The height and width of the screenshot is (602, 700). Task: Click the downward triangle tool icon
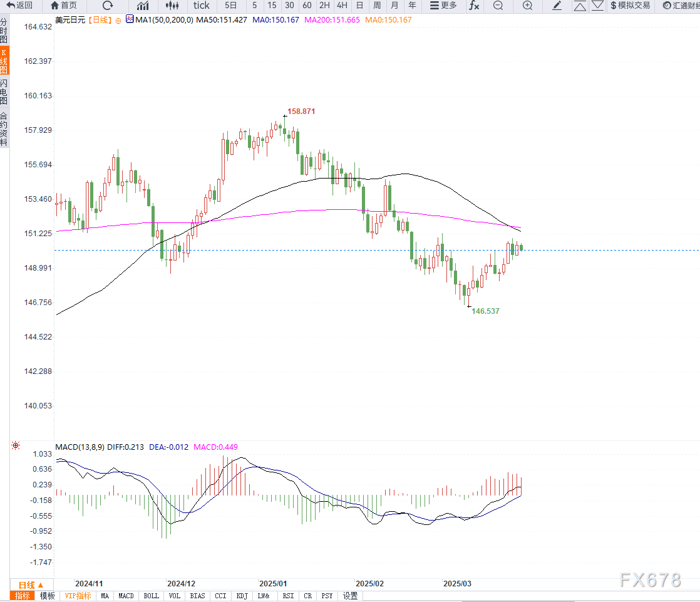click(597, 6)
